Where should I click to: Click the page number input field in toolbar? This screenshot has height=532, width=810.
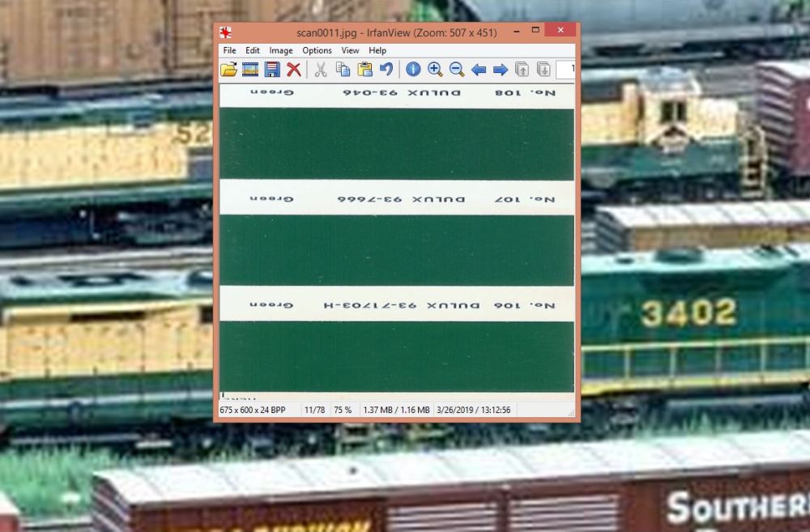tap(565, 69)
